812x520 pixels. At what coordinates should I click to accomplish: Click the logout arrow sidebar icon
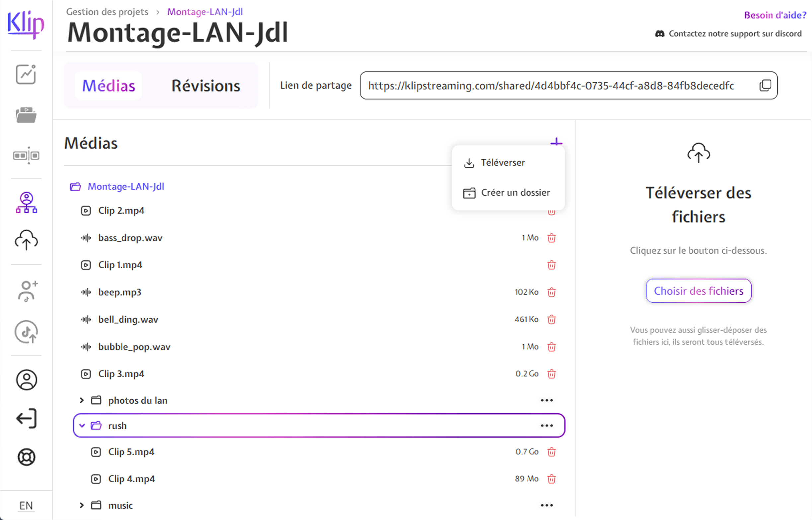tap(26, 419)
